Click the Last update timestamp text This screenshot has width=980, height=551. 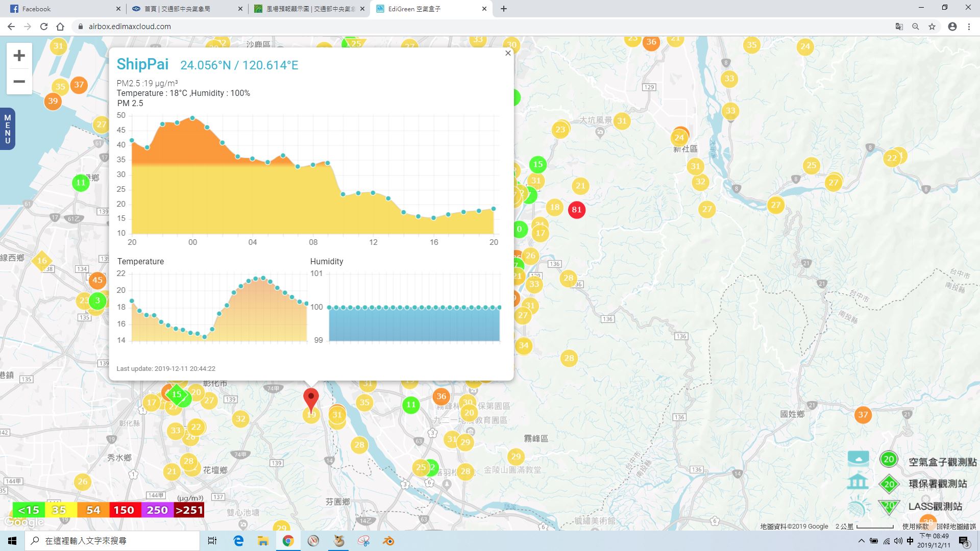pos(166,368)
